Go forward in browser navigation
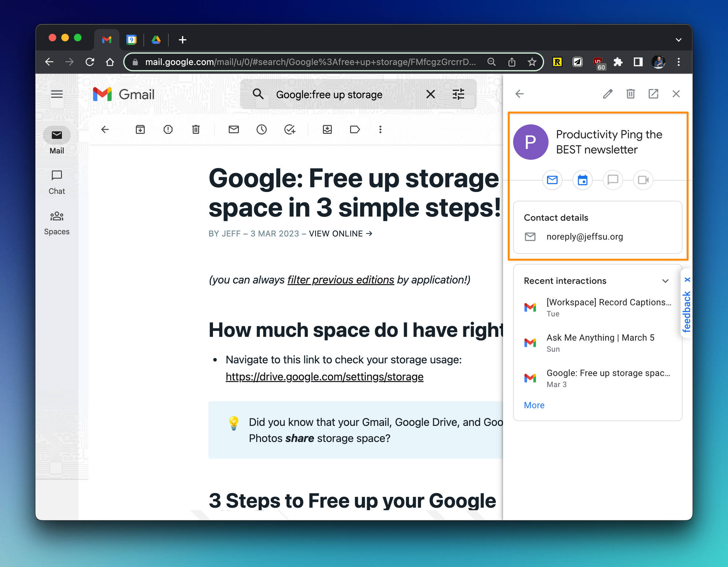Screen dimensions: 728x567 [70, 62]
